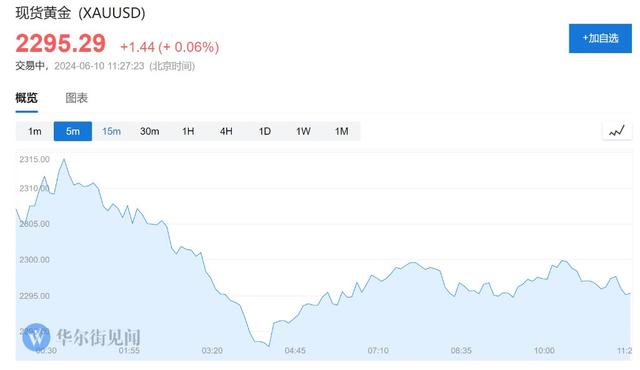This screenshot has width=640, height=370.
Task: Choose the 30m interval
Action: [149, 131]
